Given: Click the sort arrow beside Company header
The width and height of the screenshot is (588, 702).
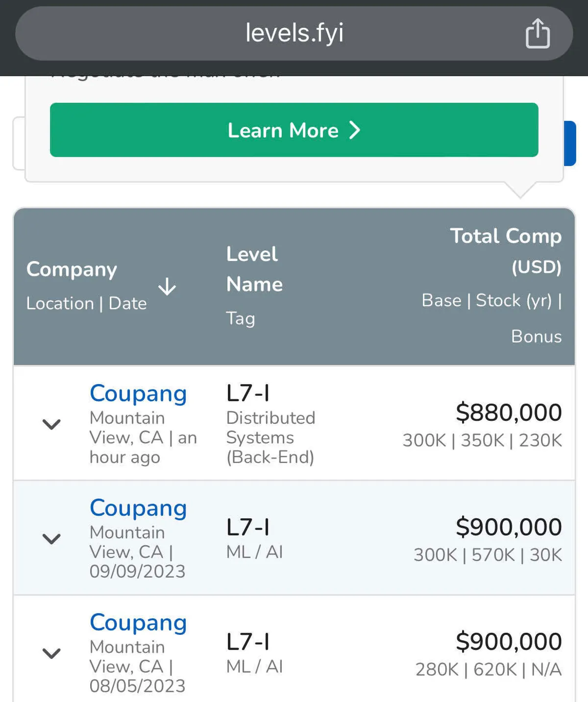Looking at the screenshot, I should coord(167,287).
